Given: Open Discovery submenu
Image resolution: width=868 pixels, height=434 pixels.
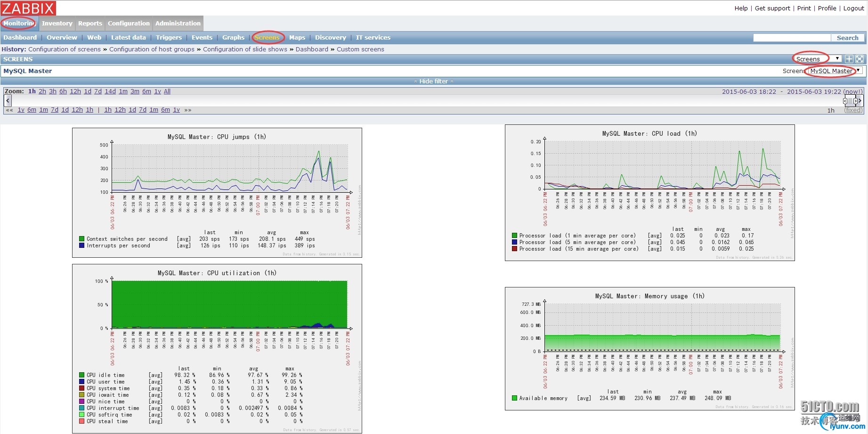Looking at the screenshot, I should point(331,37).
